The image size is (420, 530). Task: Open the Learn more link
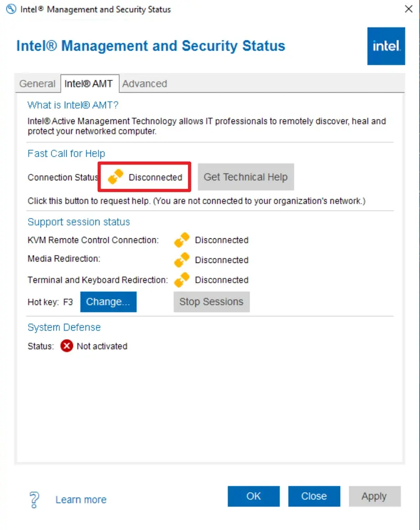(x=81, y=500)
